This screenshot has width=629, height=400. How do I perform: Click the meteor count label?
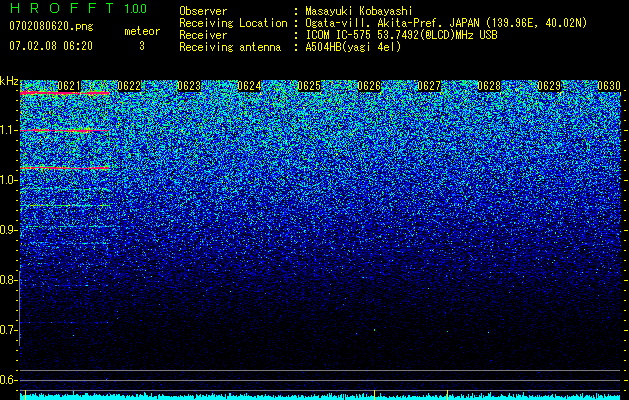click(x=142, y=31)
